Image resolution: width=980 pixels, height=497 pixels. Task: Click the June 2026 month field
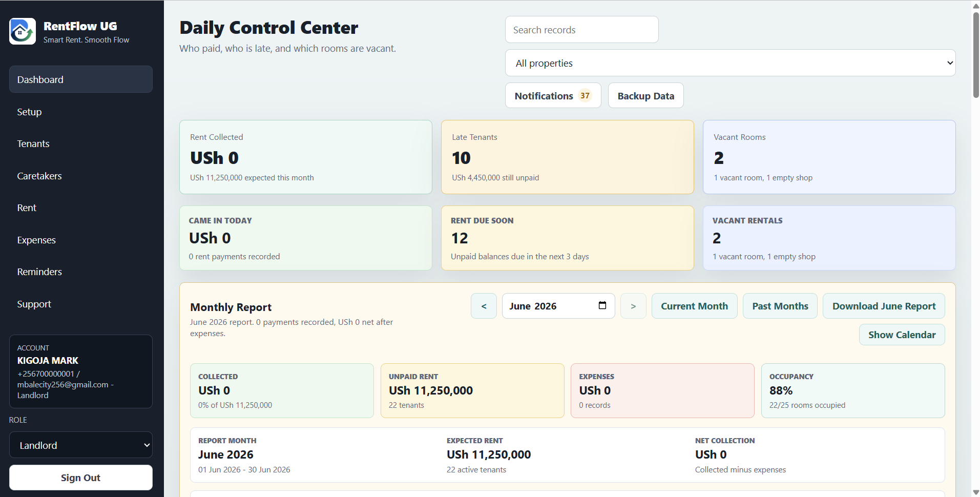pyautogui.click(x=558, y=306)
